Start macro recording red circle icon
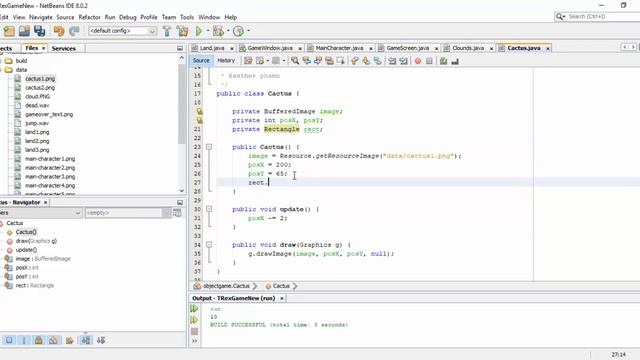The image size is (640, 360). (418, 61)
